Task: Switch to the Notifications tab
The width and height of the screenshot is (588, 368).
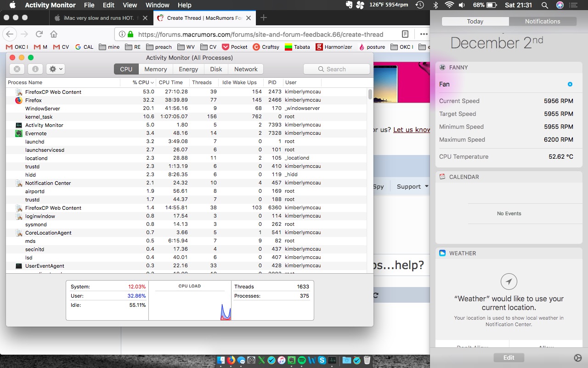Action: [543, 21]
